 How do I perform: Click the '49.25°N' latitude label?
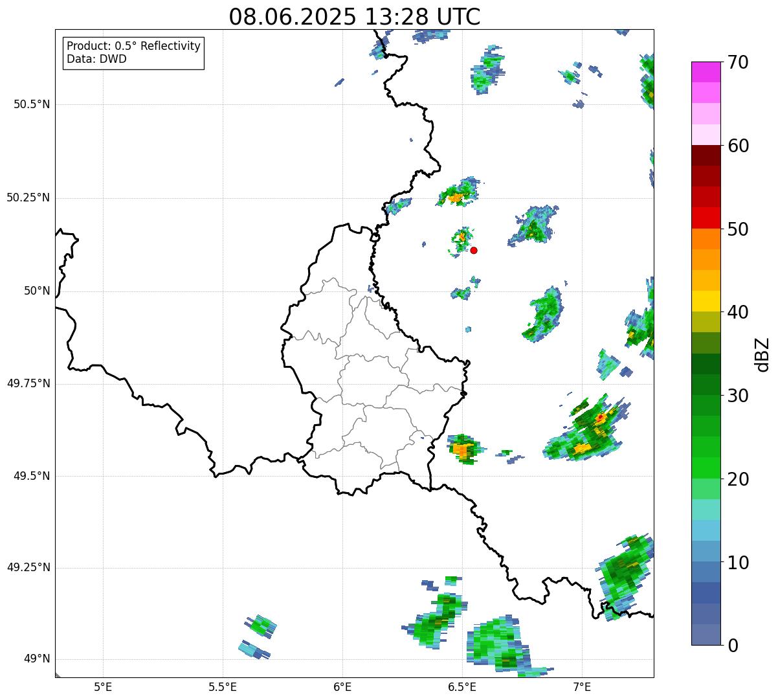point(28,567)
